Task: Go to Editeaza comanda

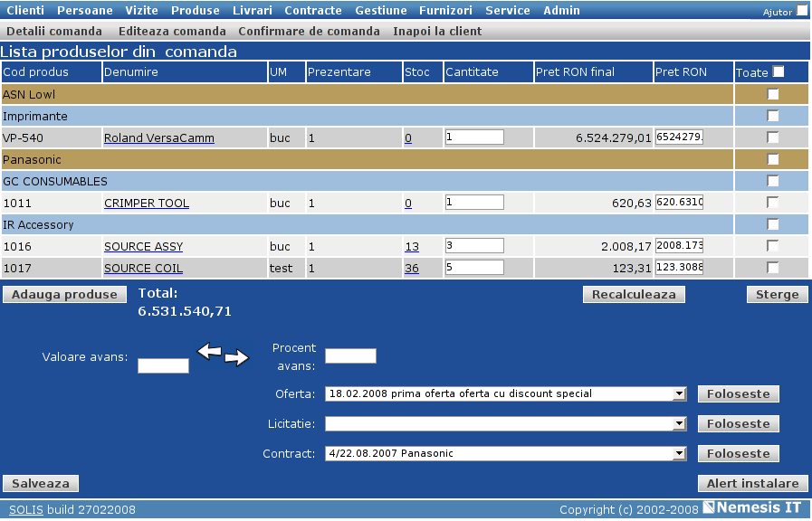Action: [172, 31]
